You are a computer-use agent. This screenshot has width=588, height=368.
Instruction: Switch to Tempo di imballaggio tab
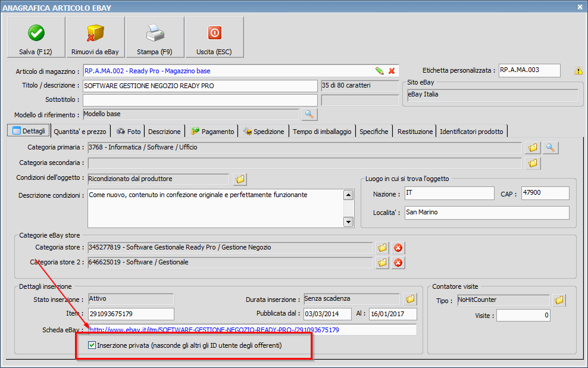(x=322, y=132)
